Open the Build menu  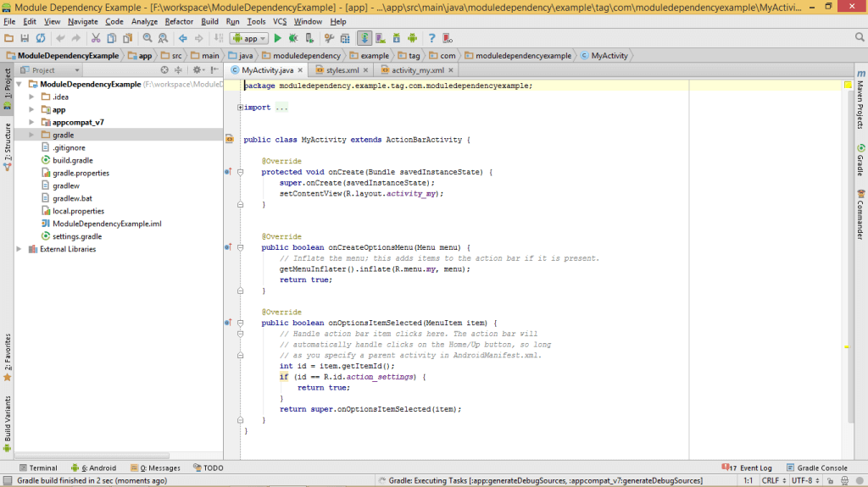click(209, 21)
